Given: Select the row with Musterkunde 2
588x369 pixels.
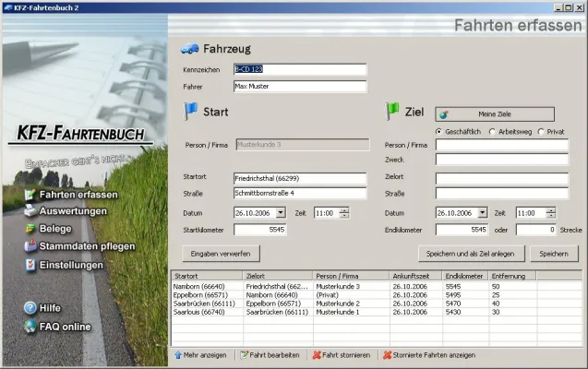Looking at the screenshot, I should pos(377,304).
